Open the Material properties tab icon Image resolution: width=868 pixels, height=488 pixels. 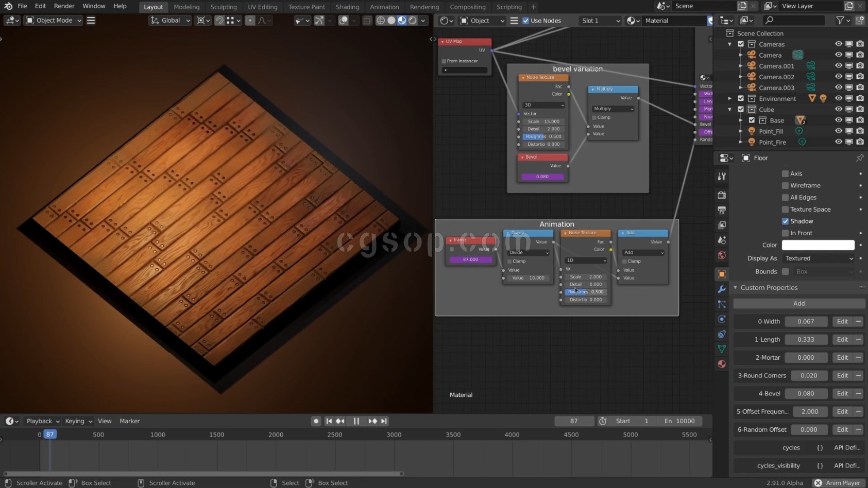(722, 364)
